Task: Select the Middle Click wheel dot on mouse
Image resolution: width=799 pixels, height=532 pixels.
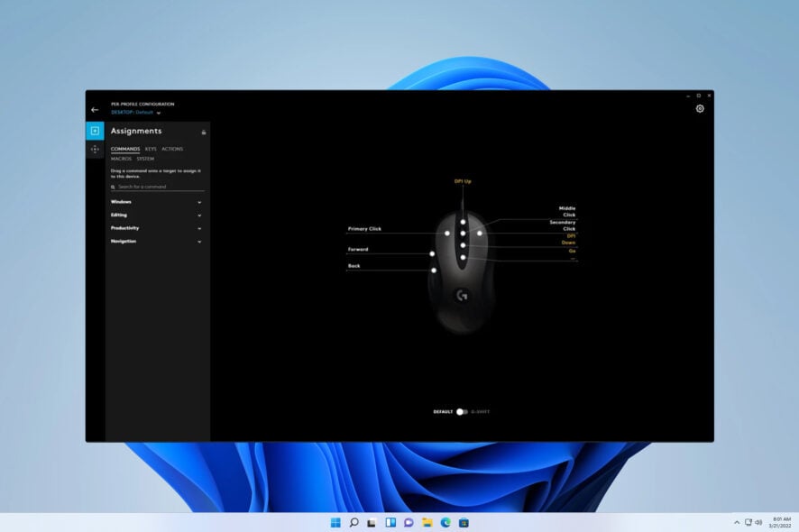Action: (463, 234)
